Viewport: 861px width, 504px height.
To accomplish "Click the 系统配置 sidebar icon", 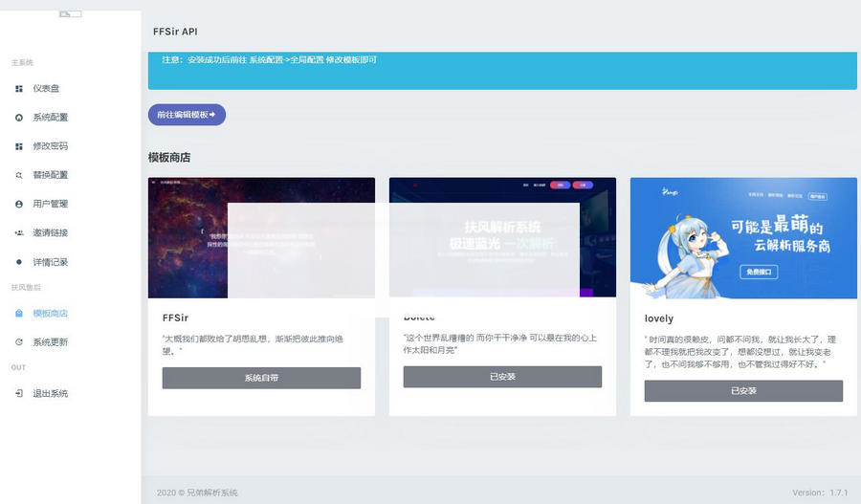I will (x=19, y=118).
